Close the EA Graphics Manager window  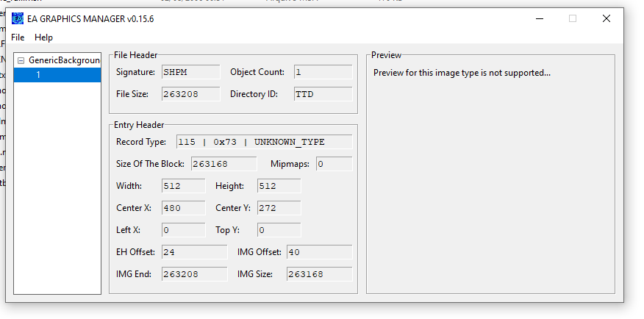607,19
